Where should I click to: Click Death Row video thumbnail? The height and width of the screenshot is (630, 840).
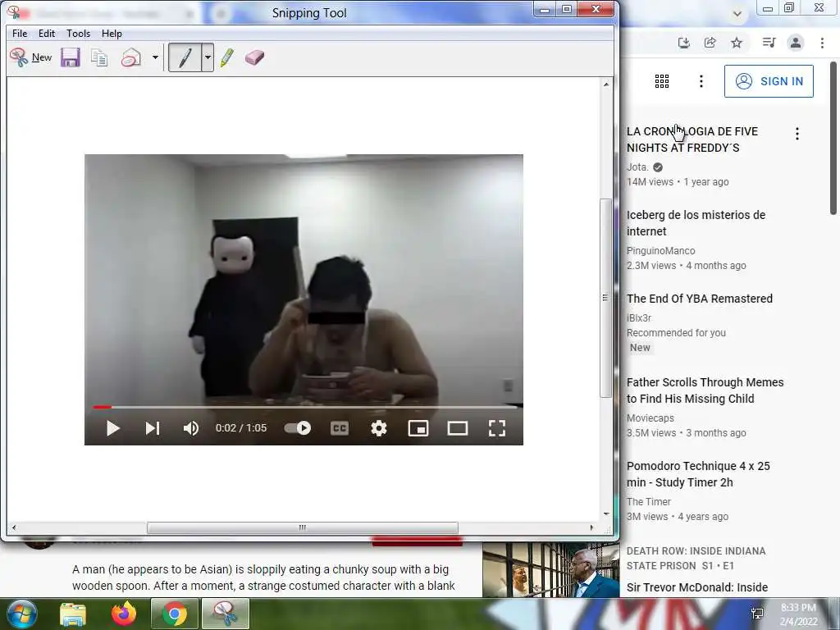pos(551,570)
